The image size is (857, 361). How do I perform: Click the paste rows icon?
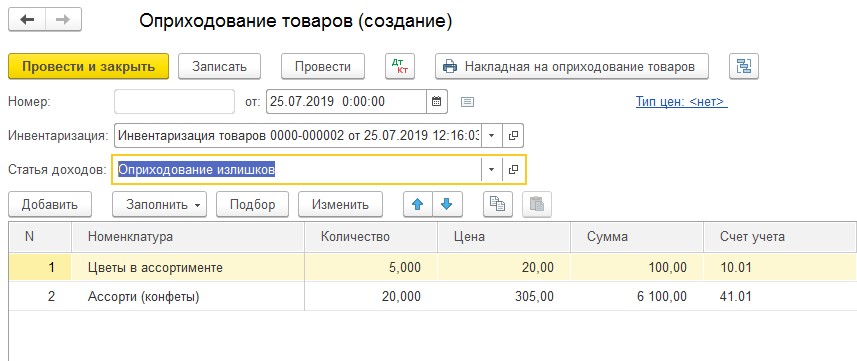click(x=537, y=205)
